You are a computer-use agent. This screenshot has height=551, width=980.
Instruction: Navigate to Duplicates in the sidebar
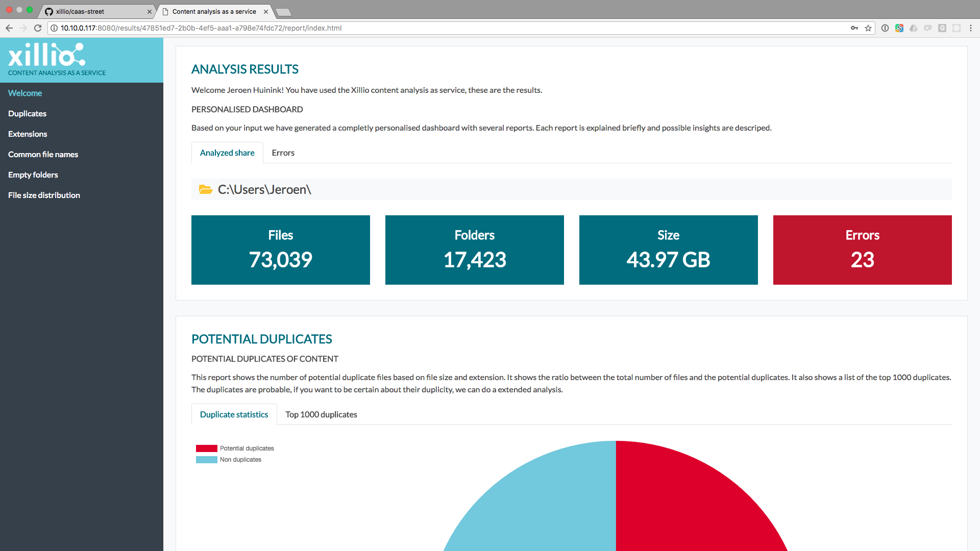(x=27, y=113)
